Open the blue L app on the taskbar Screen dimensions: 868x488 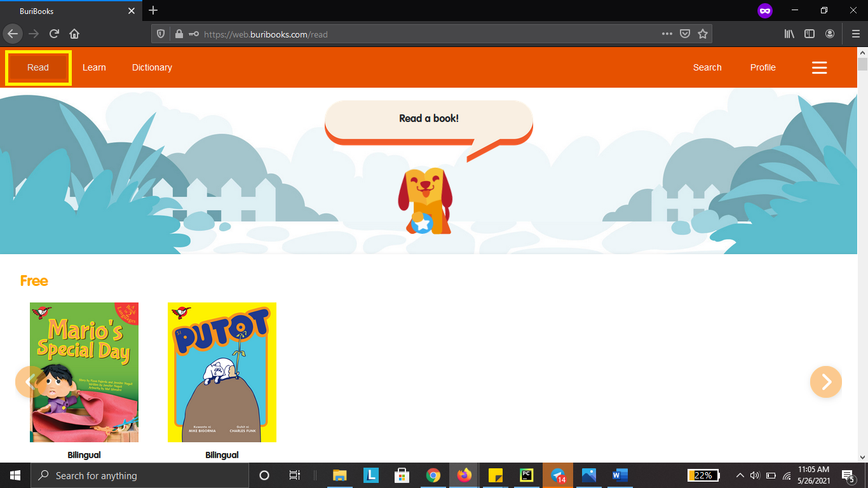[x=371, y=475]
